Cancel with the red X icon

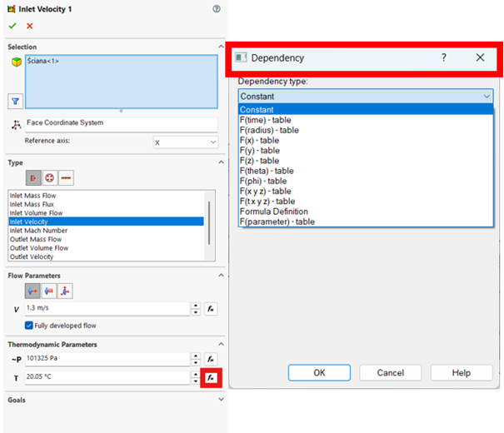[x=30, y=26]
